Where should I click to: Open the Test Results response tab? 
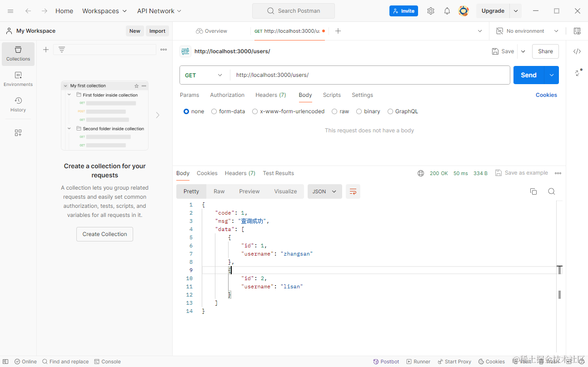278,173
